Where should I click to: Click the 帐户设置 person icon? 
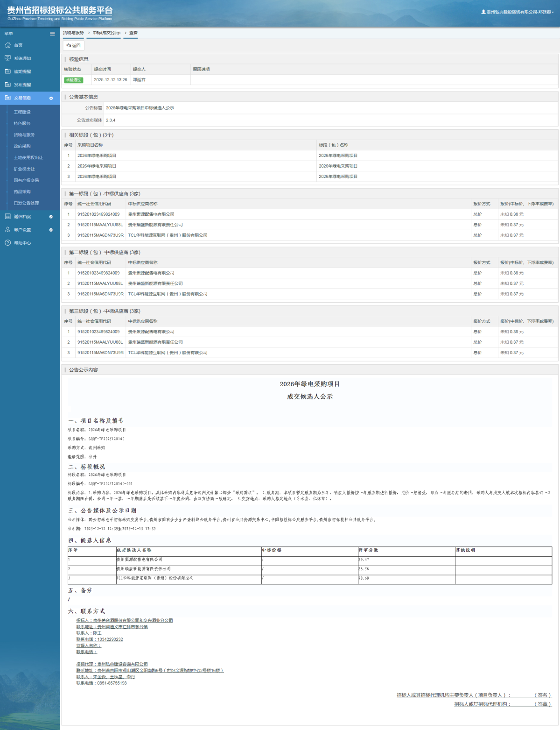(7, 230)
